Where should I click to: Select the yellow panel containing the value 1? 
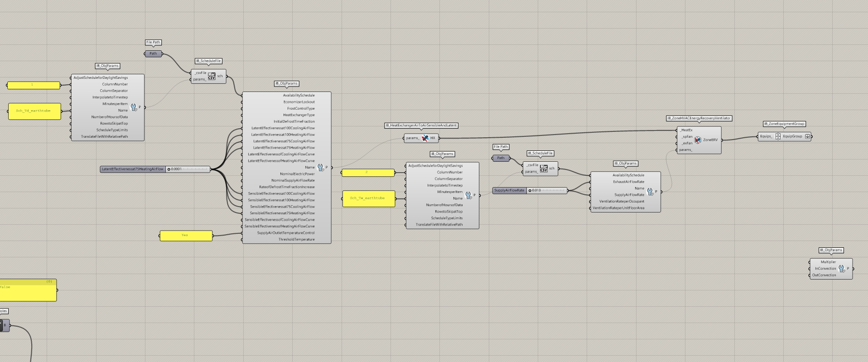(x=34, y=85)
